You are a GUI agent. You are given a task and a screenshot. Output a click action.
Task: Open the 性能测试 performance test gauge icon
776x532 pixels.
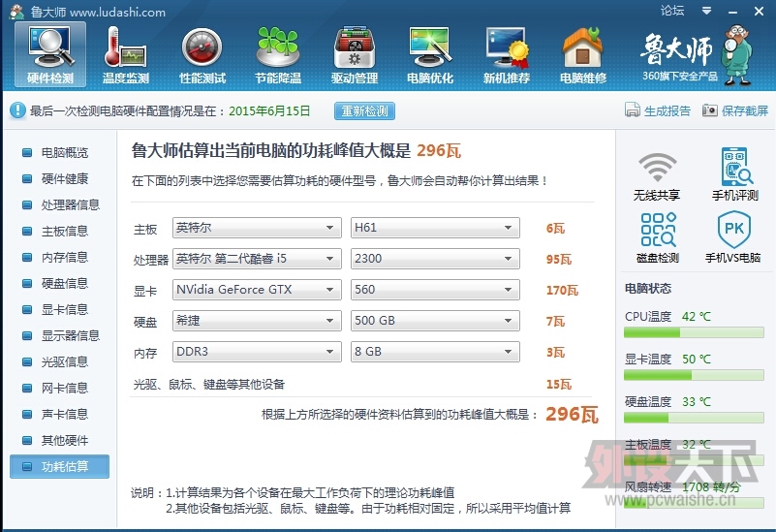pyautogui.click(x=202, y=54)
